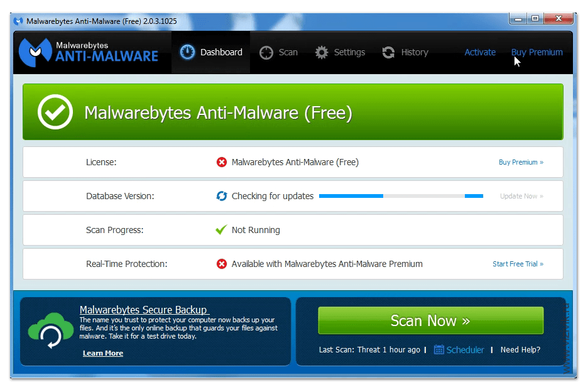
Task: Open the Settings tab
Action: [340, 52]
